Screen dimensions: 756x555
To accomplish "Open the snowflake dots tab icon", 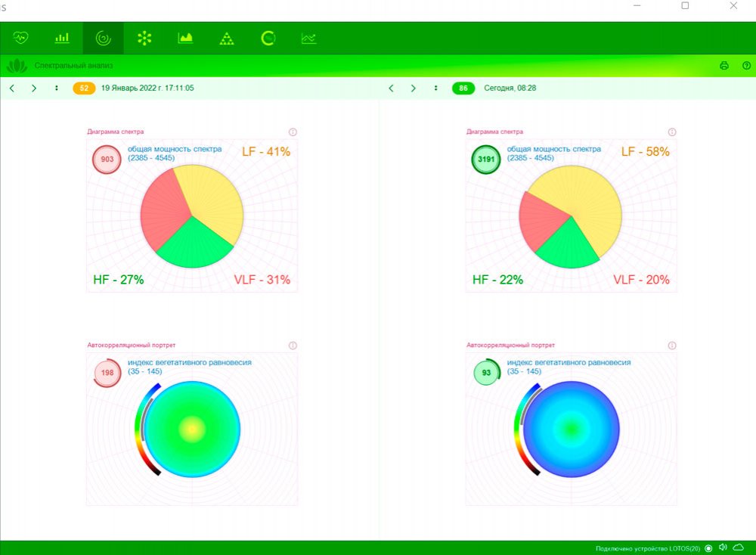I will pos(144,38).
